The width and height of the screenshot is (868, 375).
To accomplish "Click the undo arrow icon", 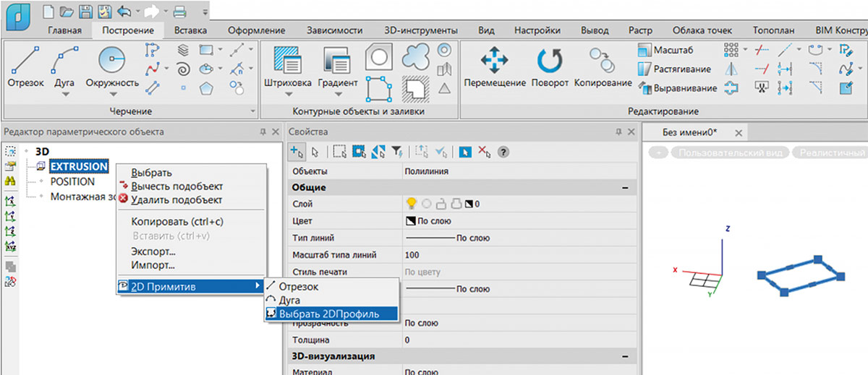I will click(123, 12).
